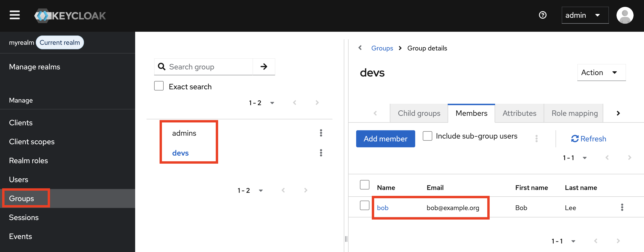
Task: Open Client scopes in sidebar
Action: click(68, 142)
